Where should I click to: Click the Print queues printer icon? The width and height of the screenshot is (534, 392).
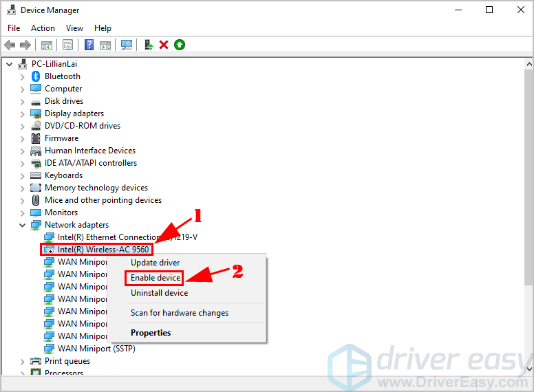tap(36, 361)
